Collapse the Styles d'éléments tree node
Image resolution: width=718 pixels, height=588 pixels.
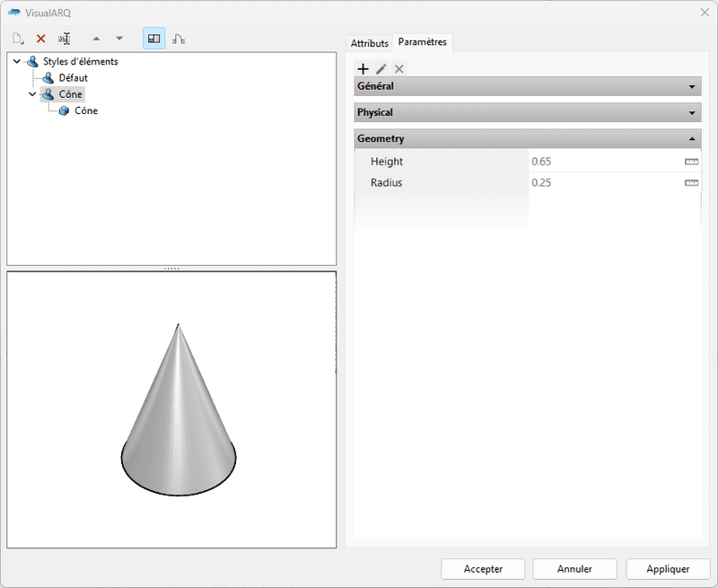pos(17,61)
